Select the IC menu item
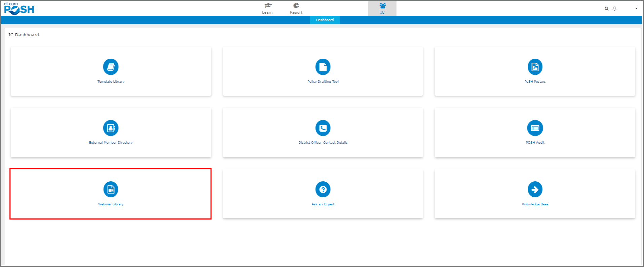The width and height of the screenshot is (644, 267). [382, 8]
